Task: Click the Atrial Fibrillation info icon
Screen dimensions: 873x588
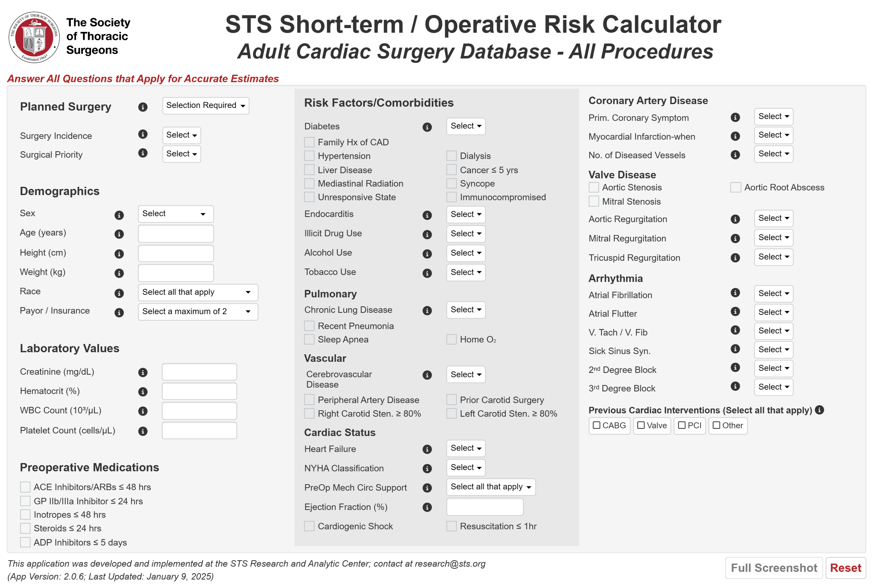Action: (735, 293)
